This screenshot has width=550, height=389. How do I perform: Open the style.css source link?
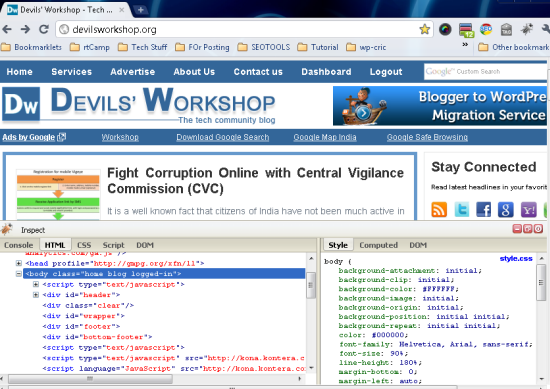pyautogui.click(x=516, y=259)
